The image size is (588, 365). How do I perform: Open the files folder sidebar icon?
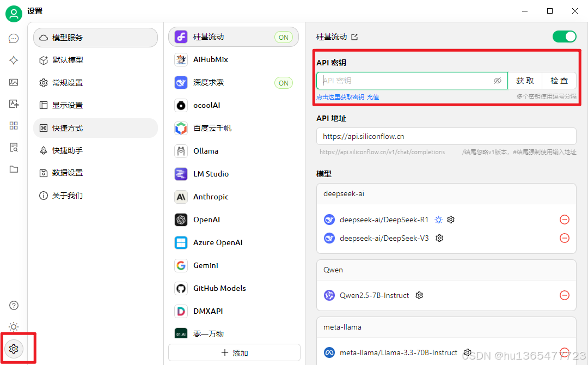[14, 169]
